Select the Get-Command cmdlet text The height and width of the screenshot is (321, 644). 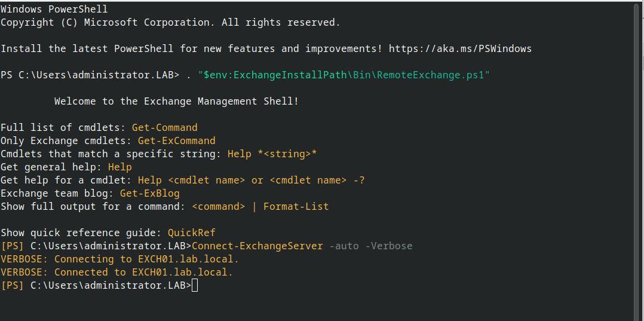pos(165,127)
